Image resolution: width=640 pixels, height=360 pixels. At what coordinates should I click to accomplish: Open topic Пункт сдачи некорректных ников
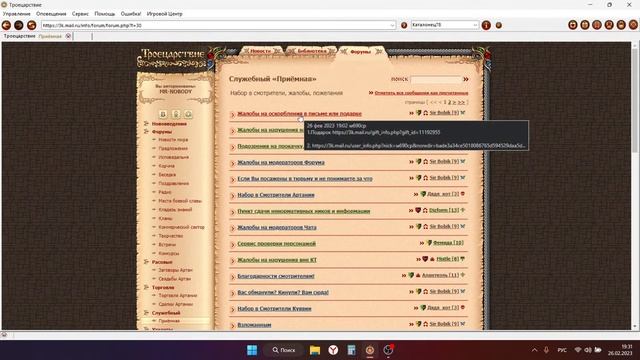click(304, 211)
